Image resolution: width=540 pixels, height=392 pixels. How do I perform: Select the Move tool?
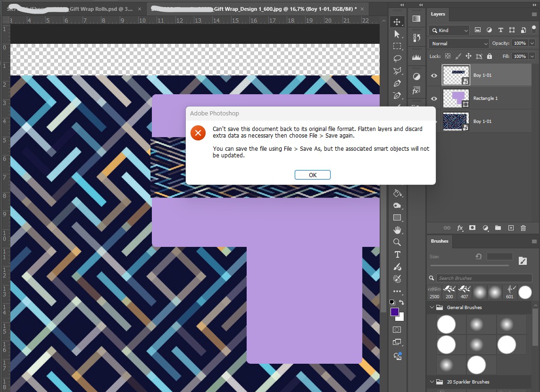coord(397,21)
